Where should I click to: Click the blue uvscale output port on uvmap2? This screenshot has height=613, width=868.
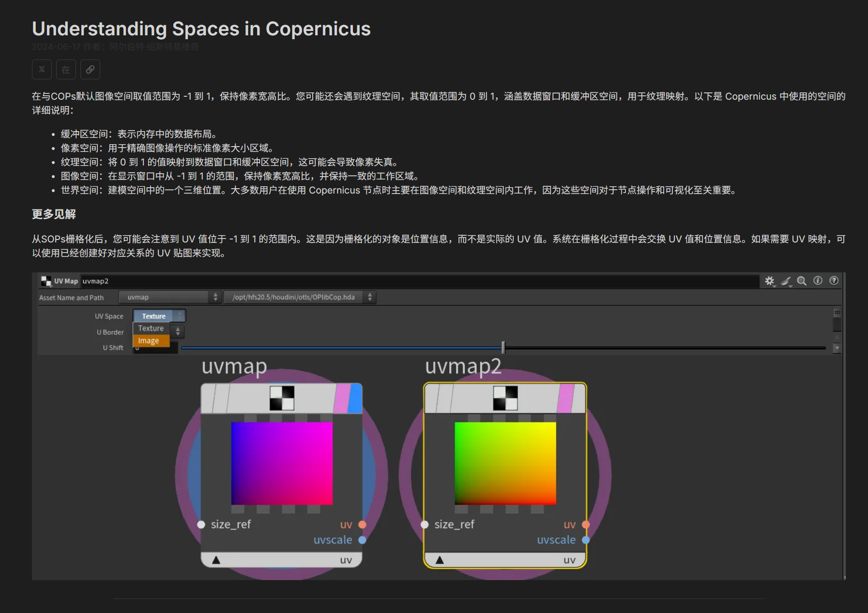pyautogui.click(x=586, y=540)
